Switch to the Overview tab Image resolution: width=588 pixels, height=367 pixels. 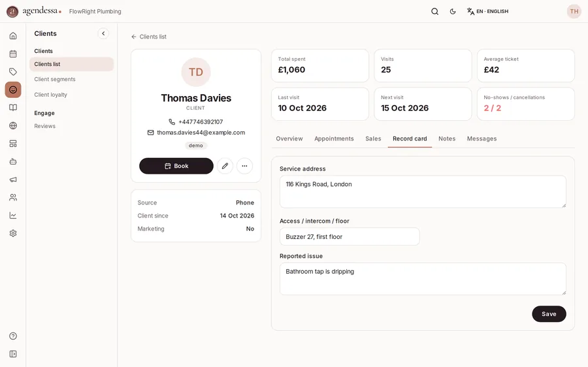289,138
